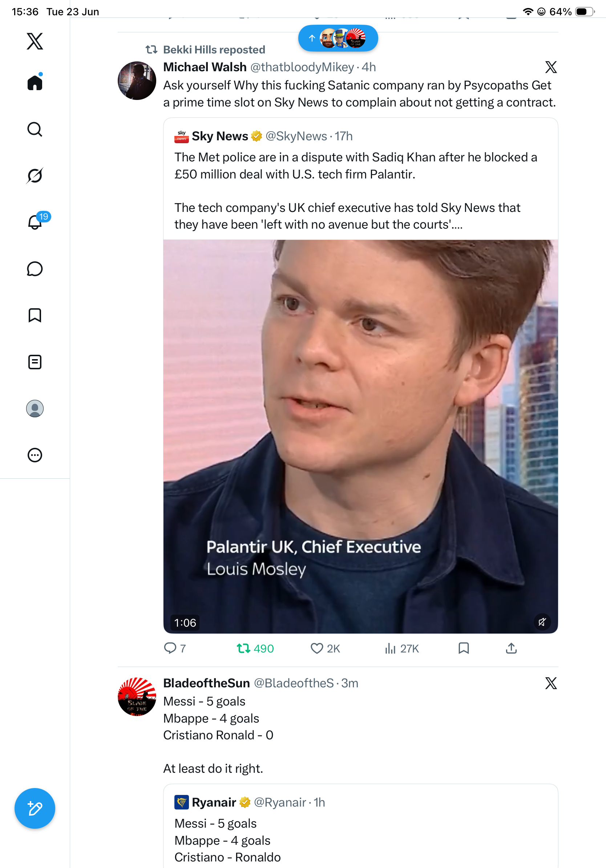Bookmark Michael Walsh's post
Viewport: 606px width, 868px height.
pos(464,648)
